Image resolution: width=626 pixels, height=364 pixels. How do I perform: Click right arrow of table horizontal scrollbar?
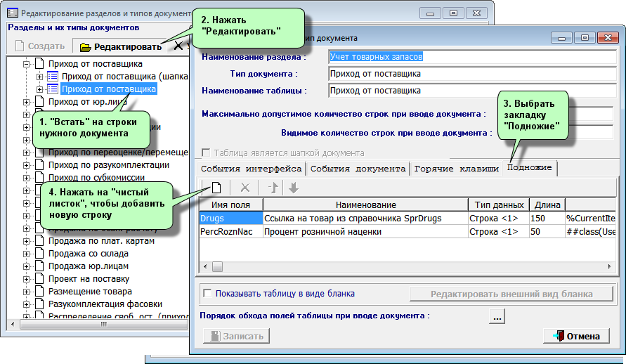point(610,266)
